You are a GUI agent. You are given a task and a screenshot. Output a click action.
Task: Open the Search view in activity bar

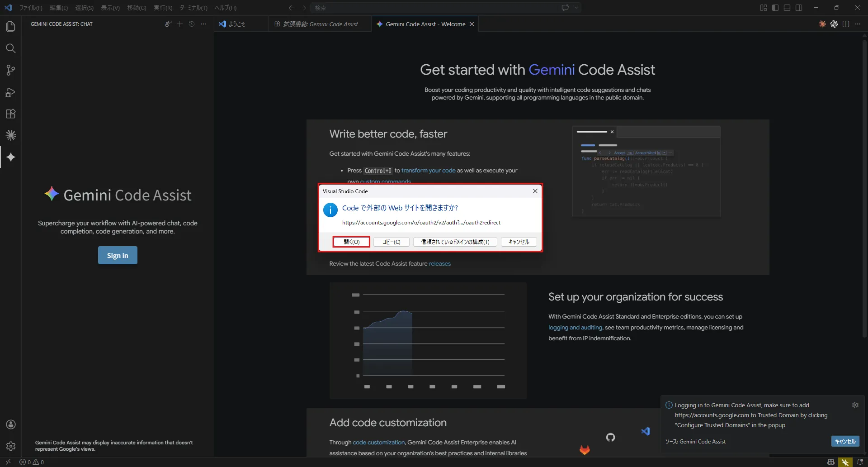[10, 48]
